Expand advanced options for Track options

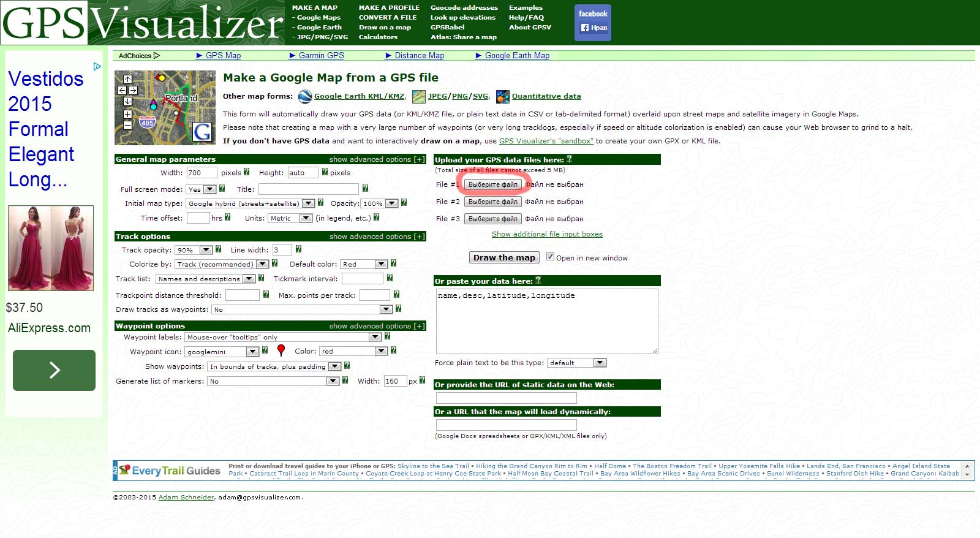coord(377,237)
